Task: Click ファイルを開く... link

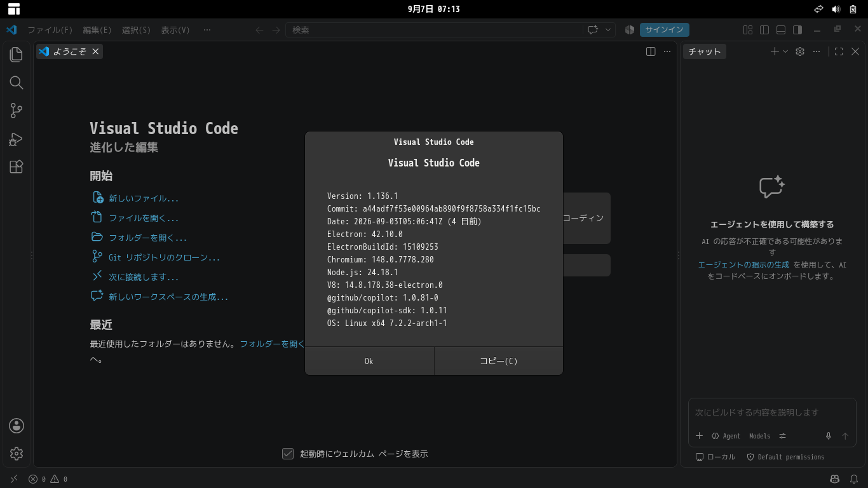Action: (144, 218)
